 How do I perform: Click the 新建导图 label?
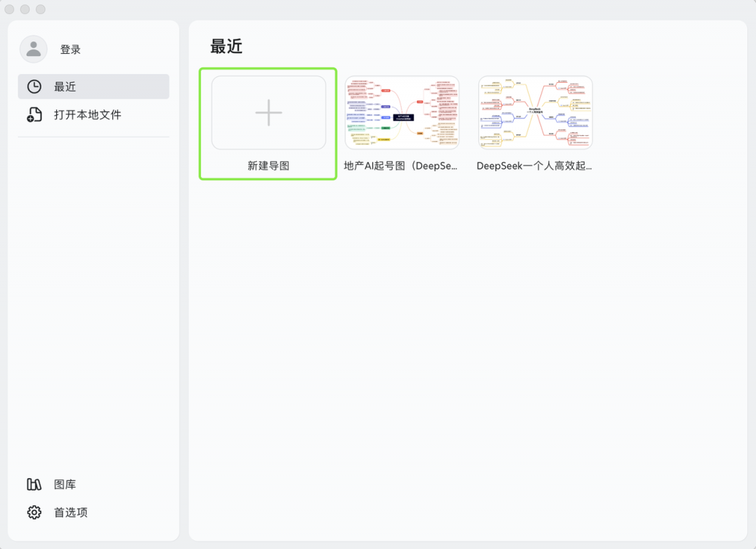(269, 166)
